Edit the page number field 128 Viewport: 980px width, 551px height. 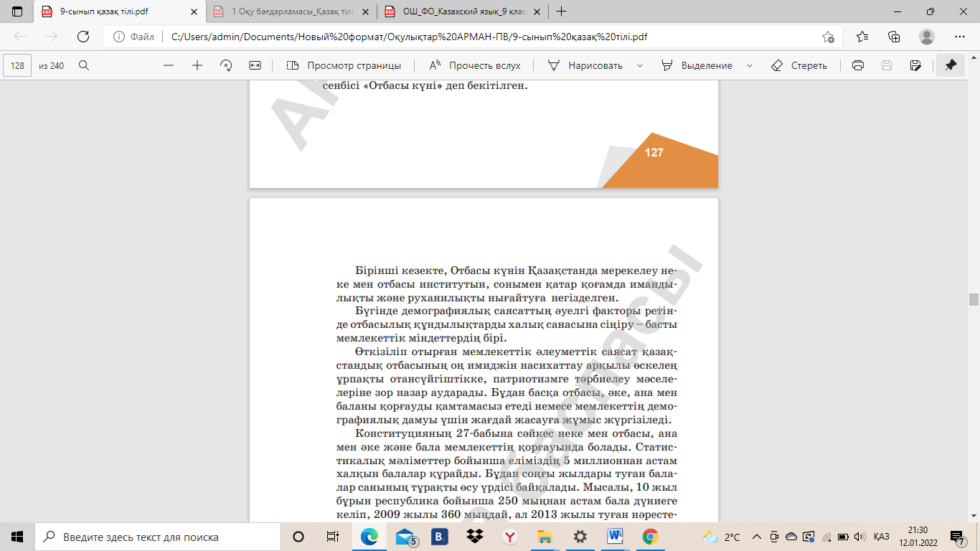tap(18, 65)
